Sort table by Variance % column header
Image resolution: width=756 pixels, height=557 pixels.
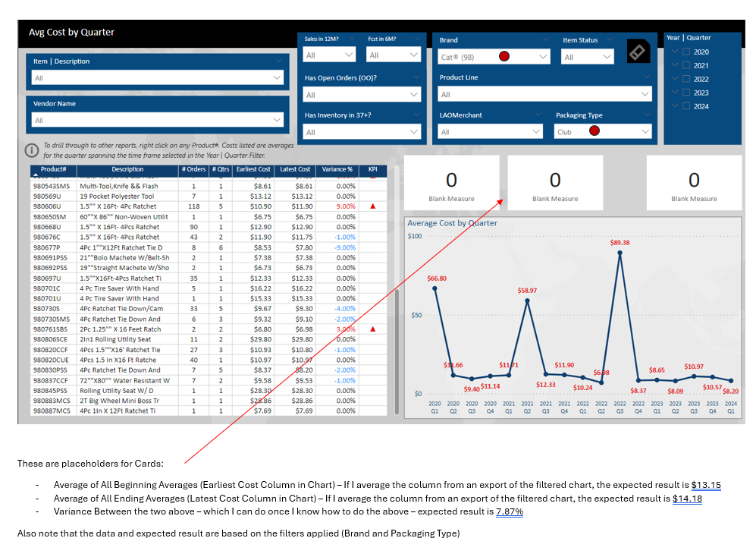click(337, 169)
